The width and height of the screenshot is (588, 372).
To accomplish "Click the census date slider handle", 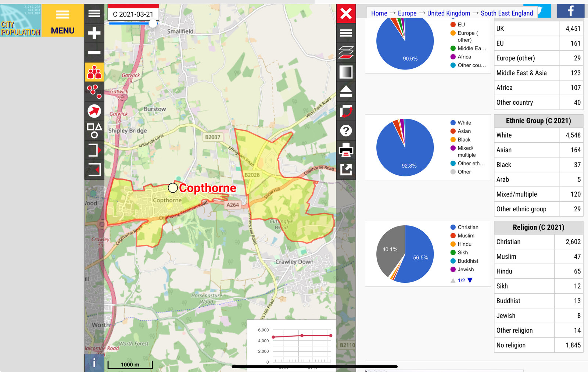I will click(153, 24).
